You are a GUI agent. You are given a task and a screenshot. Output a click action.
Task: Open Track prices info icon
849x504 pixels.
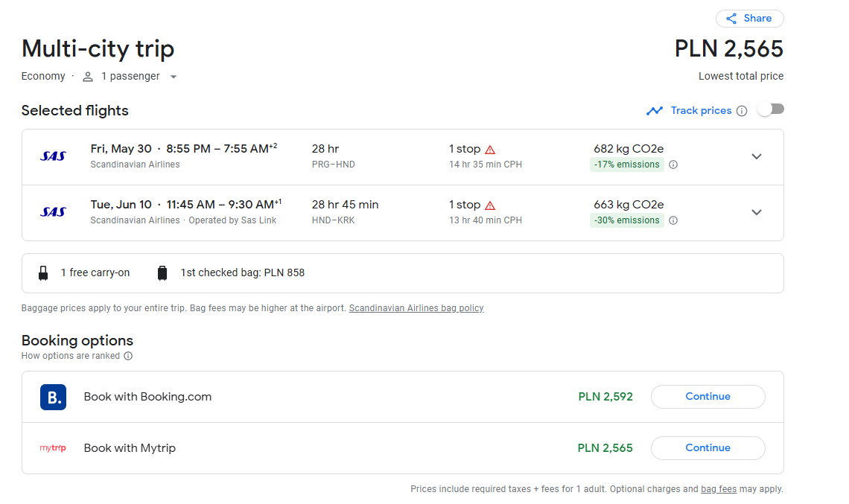(x=742, y=111)
